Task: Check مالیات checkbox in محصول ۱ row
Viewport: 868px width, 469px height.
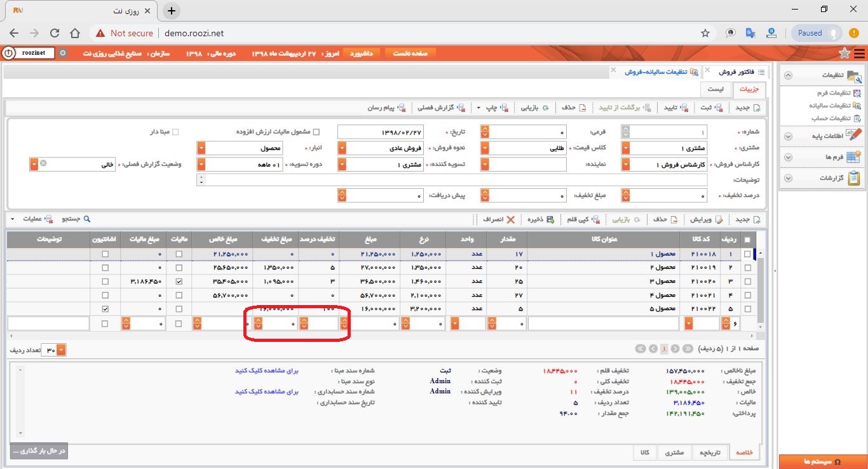Action: (x=179, y=254)
